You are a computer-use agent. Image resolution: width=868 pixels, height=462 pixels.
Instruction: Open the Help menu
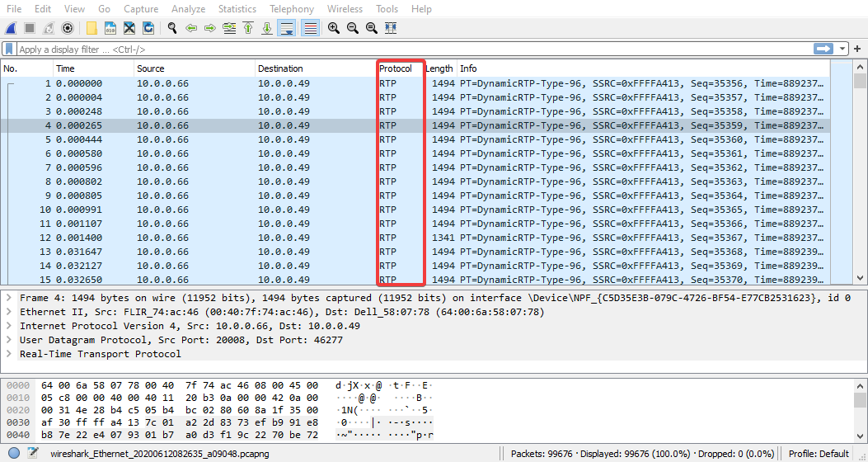pos(421,9)
